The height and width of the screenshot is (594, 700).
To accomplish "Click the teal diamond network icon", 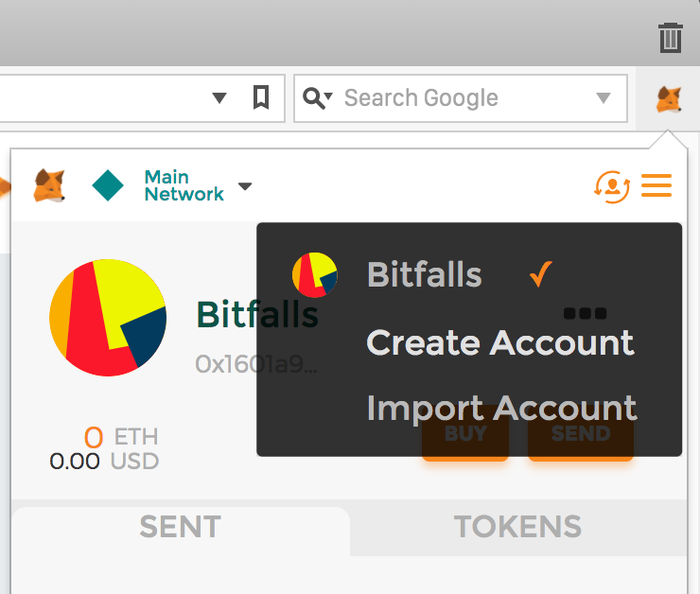I will tap(108, 185).
